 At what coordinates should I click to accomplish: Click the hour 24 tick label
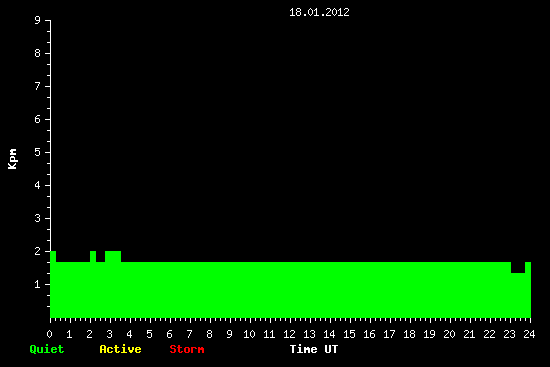coord(529,334)
